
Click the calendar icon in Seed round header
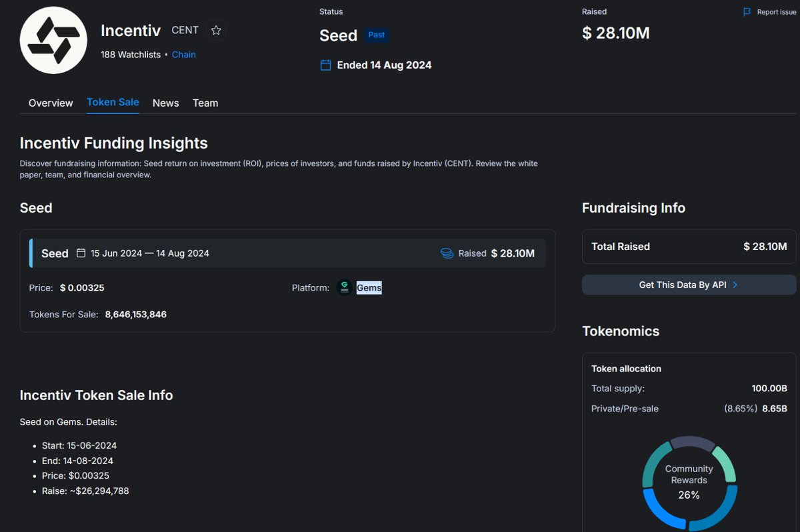(81, 253)
